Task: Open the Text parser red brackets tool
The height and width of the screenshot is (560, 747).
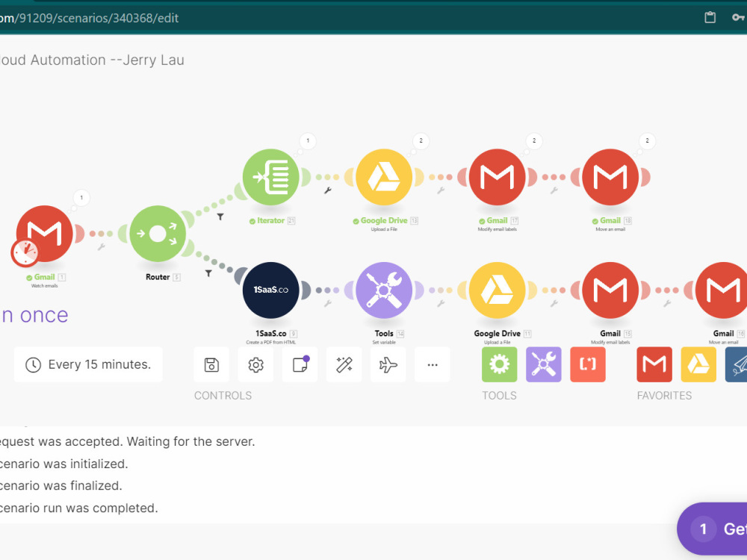Action: (x=588, y=365)
